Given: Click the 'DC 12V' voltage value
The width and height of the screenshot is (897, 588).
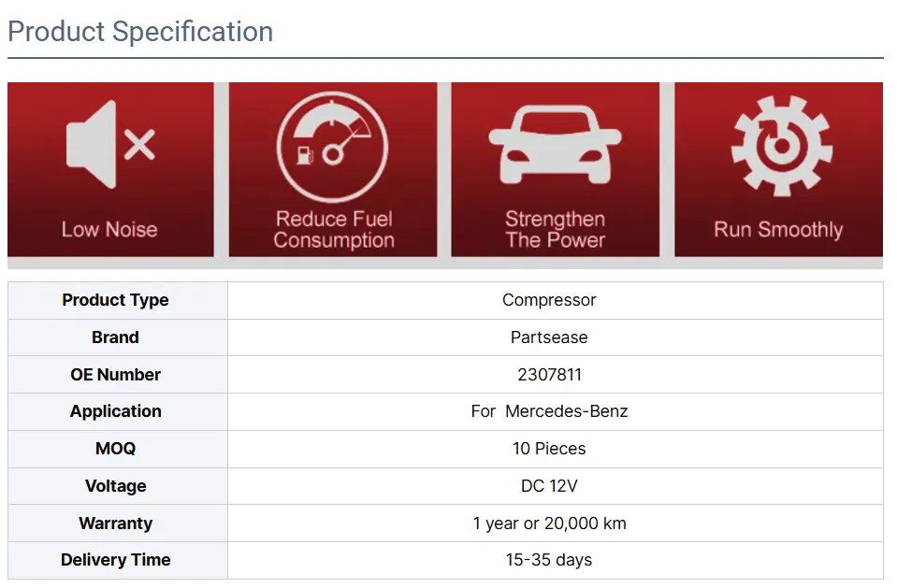Looking at the screenshot, I should click(549, 486).
